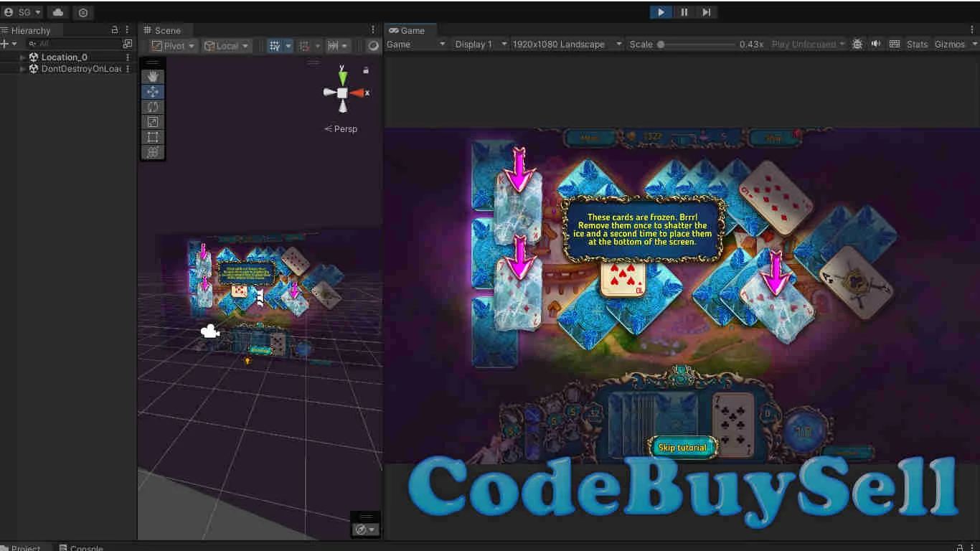Image resolution: width=980 pixels, height=551 pixels.
Task: Open the Hierarchy add (+) dropdown
Action: point(8,44)
